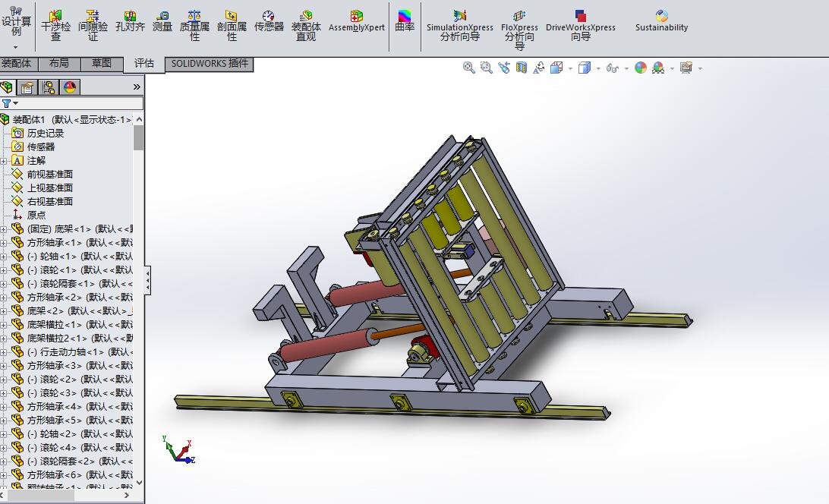Open Mass Properties (质量属性)
Viewport: 829px width, 504px height.
pyautogui.click(x=194, y=25)
